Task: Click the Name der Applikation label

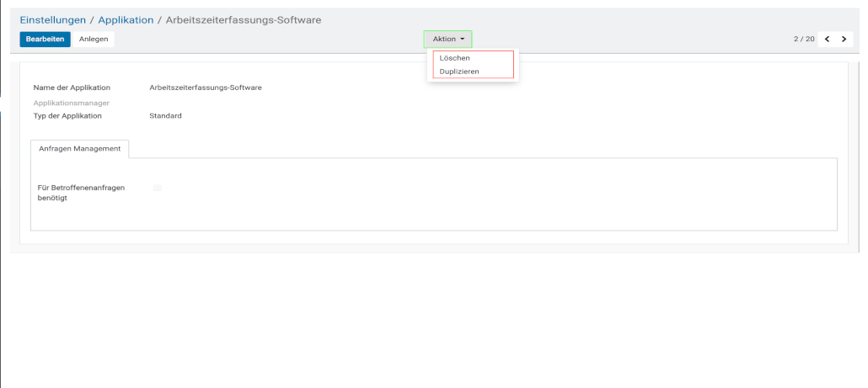Action: [72, 87]
